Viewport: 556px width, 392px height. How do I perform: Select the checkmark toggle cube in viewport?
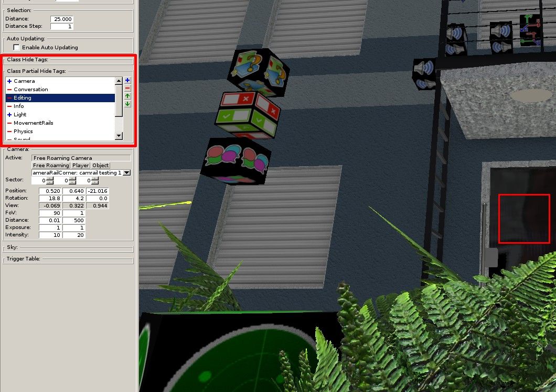tap(248, 115)
